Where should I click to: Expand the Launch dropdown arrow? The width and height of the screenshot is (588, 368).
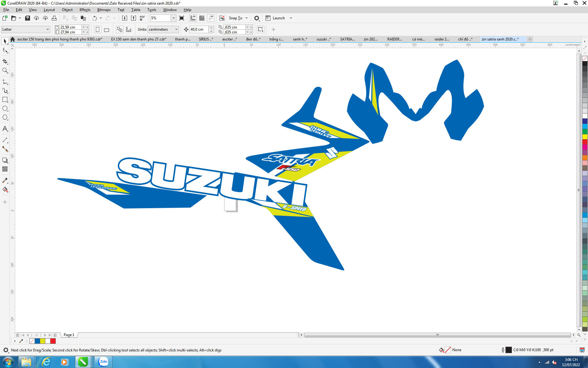(x=291, y=18)
